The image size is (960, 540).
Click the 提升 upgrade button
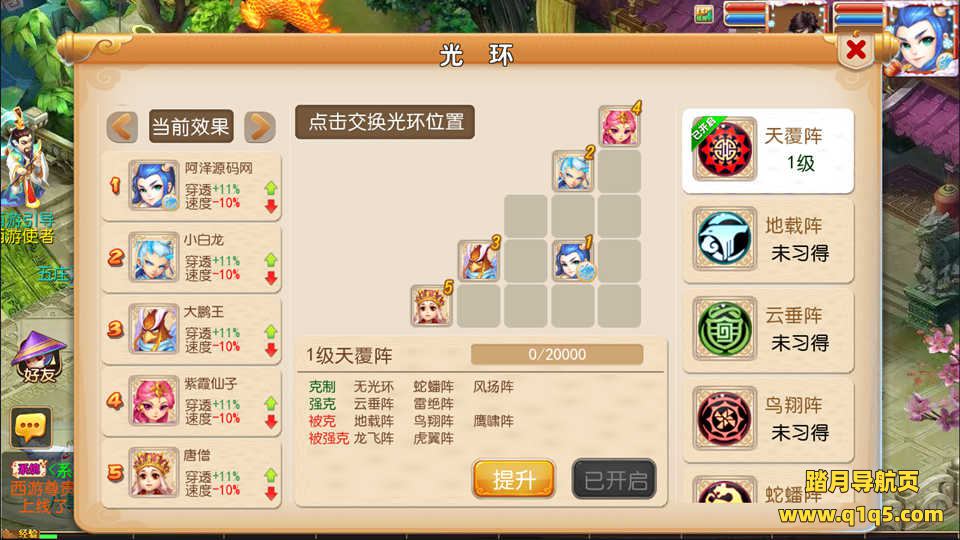(x=514, y=479)
